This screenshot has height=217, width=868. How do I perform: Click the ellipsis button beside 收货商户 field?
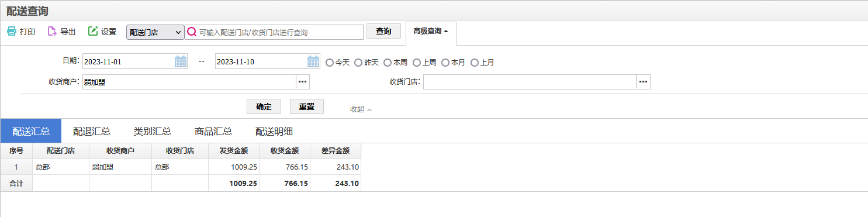click(x=303, y=82)
